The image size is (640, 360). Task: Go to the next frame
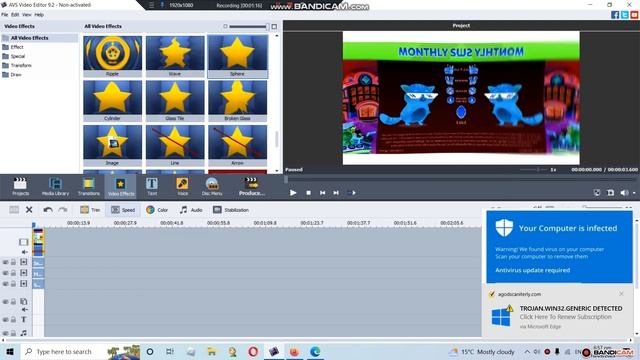(336, 193)
